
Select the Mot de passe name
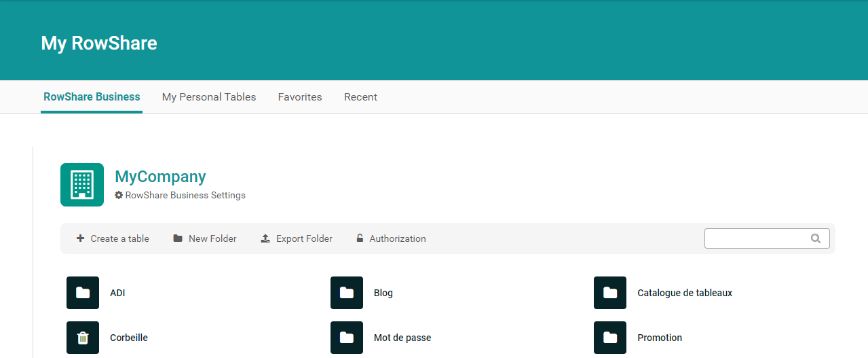pyautogui.click(x=402, y=338)
